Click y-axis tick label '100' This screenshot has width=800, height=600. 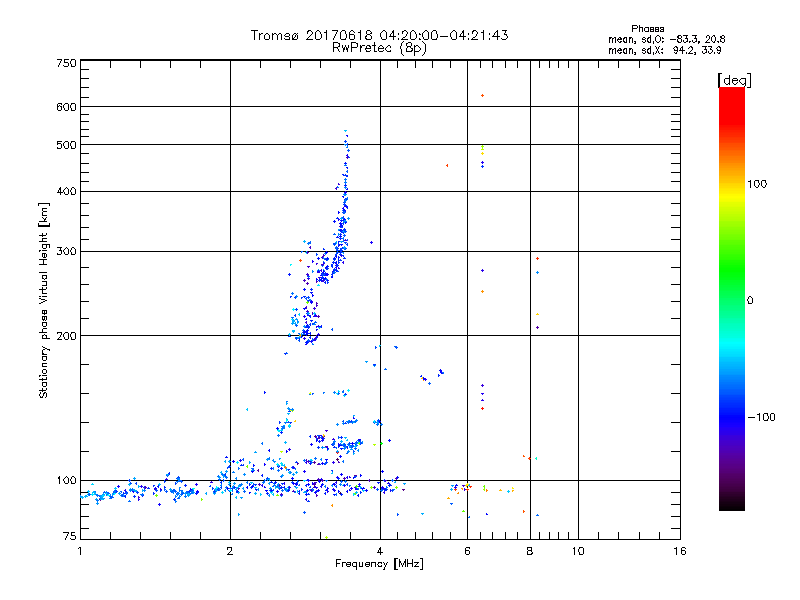tap(67, 481)
